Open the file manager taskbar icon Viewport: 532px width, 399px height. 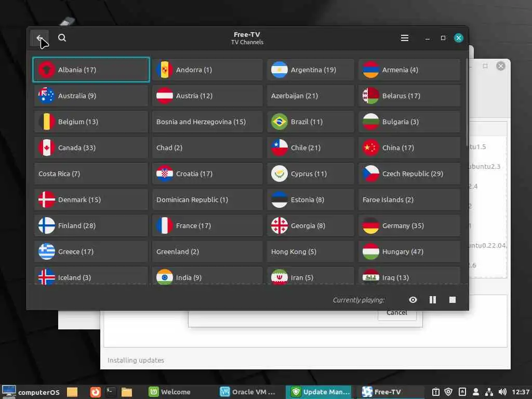127,392
